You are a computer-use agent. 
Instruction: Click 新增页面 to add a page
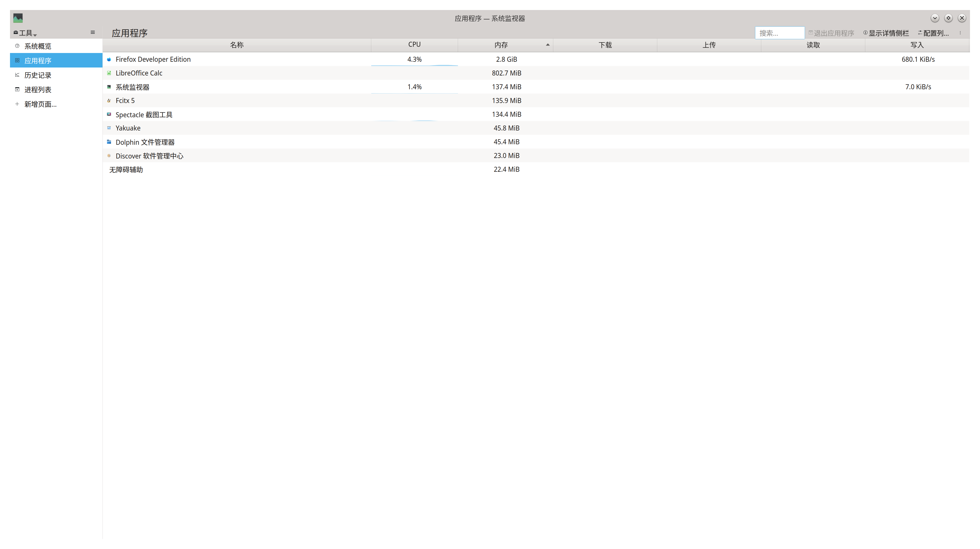pyautogui.click(x=40, y=104)
